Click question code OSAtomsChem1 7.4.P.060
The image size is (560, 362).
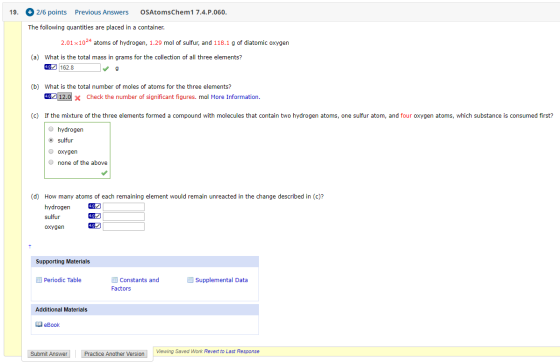(183, 12)
